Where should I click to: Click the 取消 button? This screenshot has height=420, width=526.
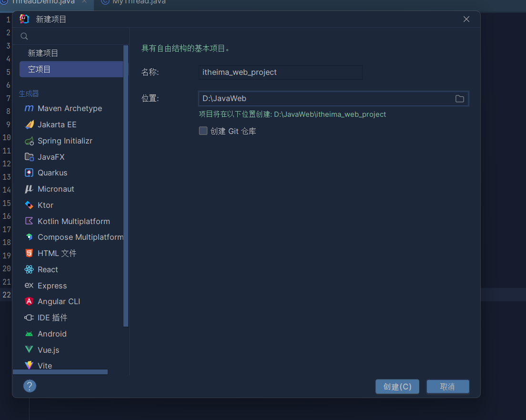pyautogui.click(x=447, y=387)
